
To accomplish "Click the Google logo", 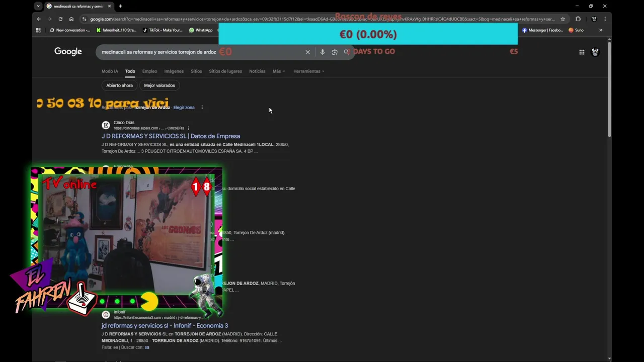I will tap(68, 51).
